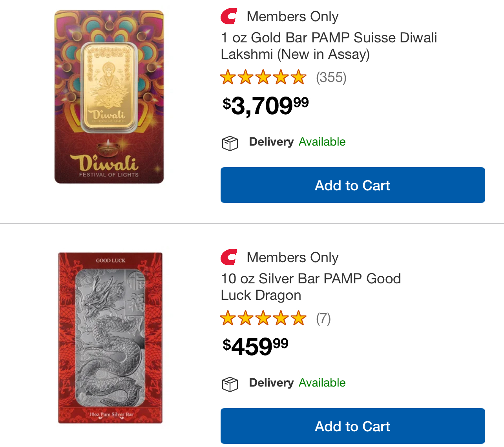The width and height of the screenshot is (504, 447).
Task: Add the 10 oz Silver Bar to cart
Action: (x=352, y=426)
